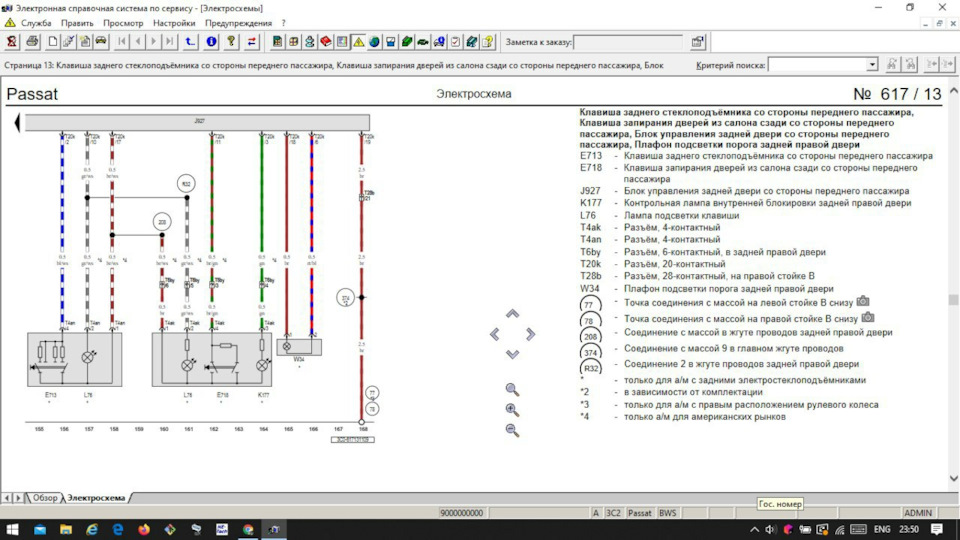Click the ENG language indicator in tray
The image size is (960, 540).
(x=882, y=530)
